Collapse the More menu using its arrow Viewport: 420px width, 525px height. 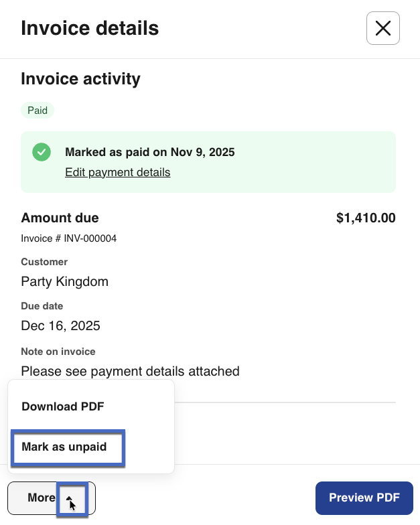tap(71, 498)
